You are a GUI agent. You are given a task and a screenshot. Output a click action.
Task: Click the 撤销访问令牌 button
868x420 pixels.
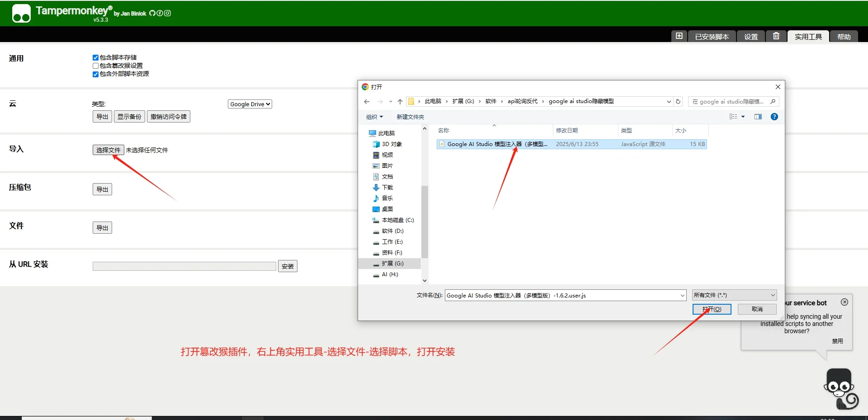click(x=169, y=117)
